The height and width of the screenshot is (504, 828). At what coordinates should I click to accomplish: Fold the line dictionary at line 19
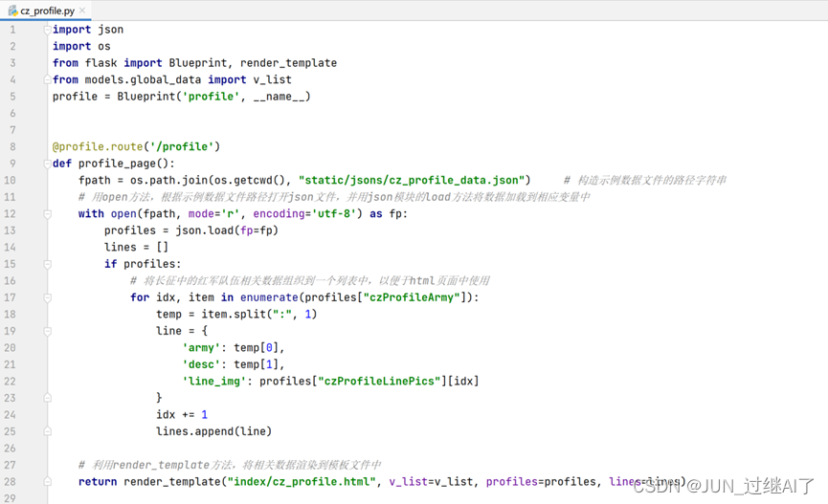47,331
